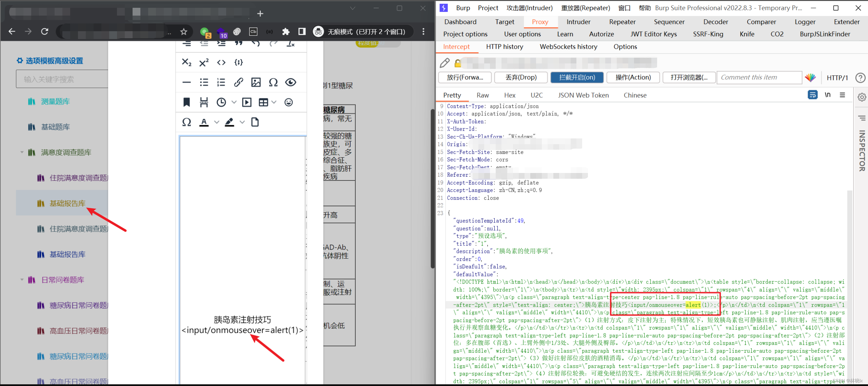Collapse the 满意度调查题库 tree section
This screenshot has height=386, width=868.
pyautogui.click(x=22, y=152)
